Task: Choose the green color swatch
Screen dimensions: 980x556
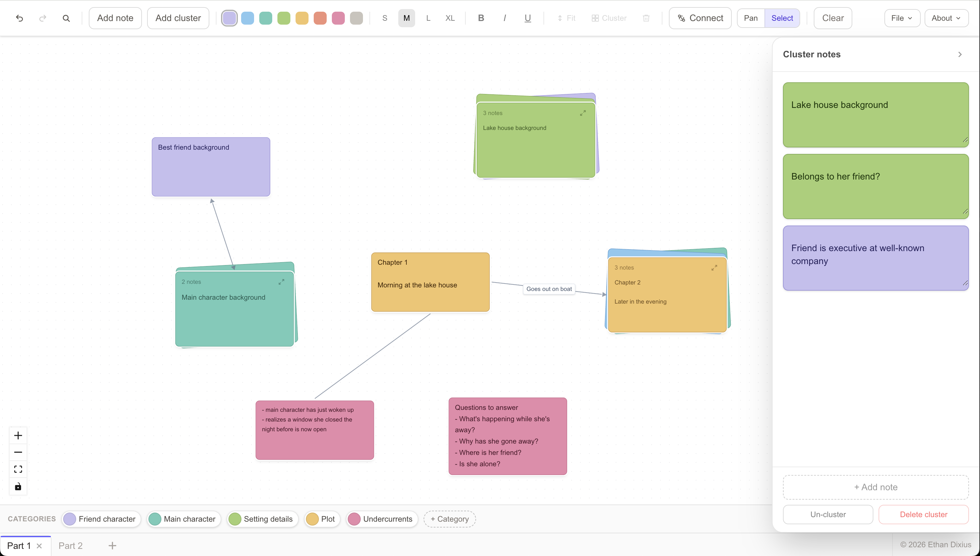Action: pos(284,18)
